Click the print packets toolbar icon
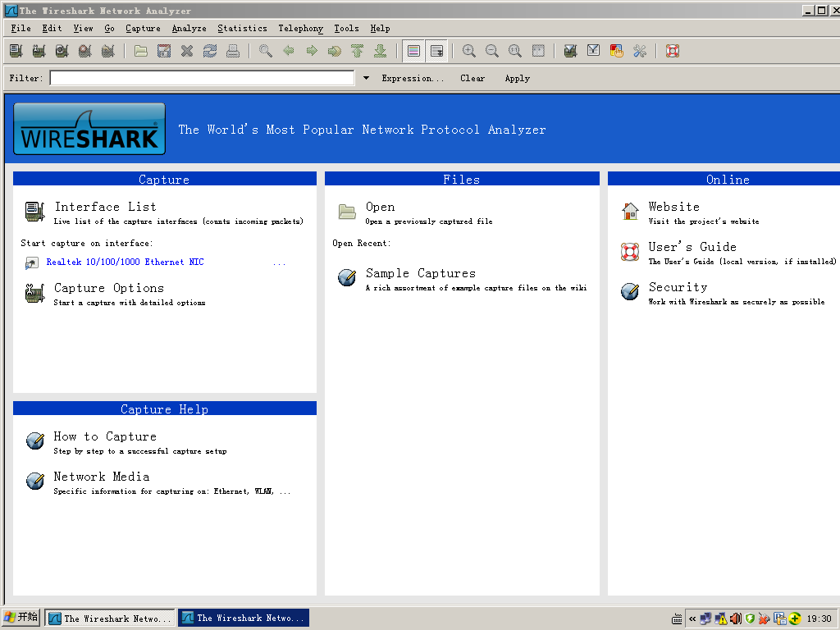This screenshot has height=630, width=840. click(232, 51)
